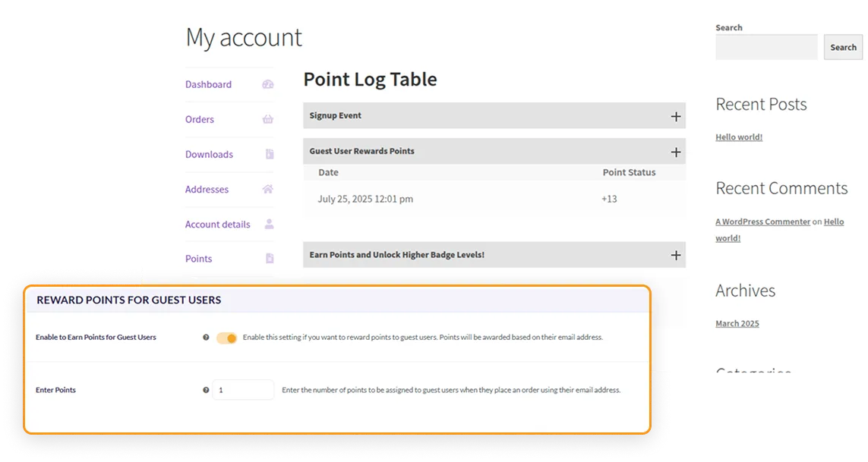Click the Points document icon
This screenshot has width=868, height=462.
click(270, 259)
